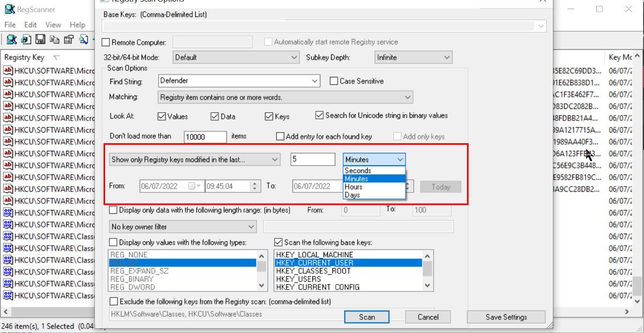Viewport: 644px width, 333px height.
Task: Click the Key Modified column header
Action: [620, 57]
